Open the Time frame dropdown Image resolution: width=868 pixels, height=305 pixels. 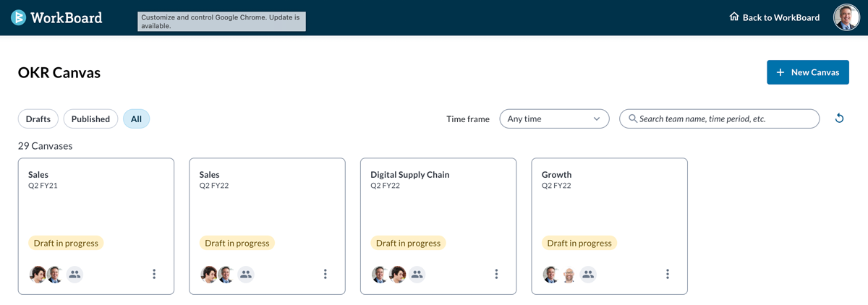553,119
